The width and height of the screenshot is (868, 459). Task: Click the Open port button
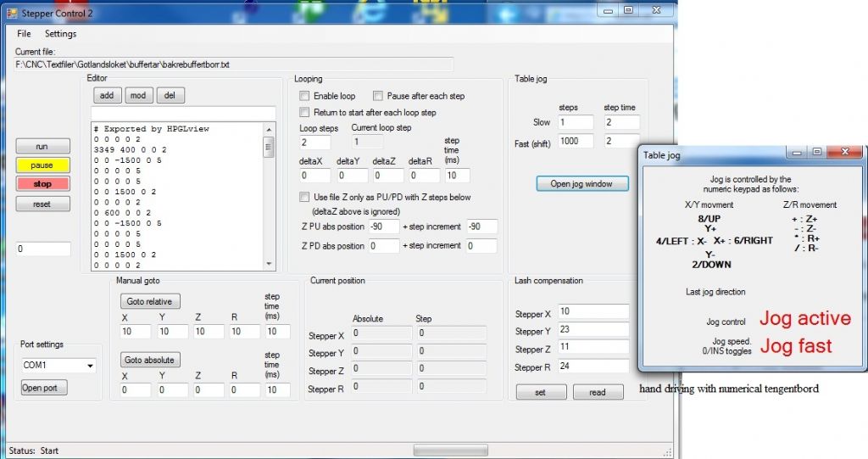44,388
